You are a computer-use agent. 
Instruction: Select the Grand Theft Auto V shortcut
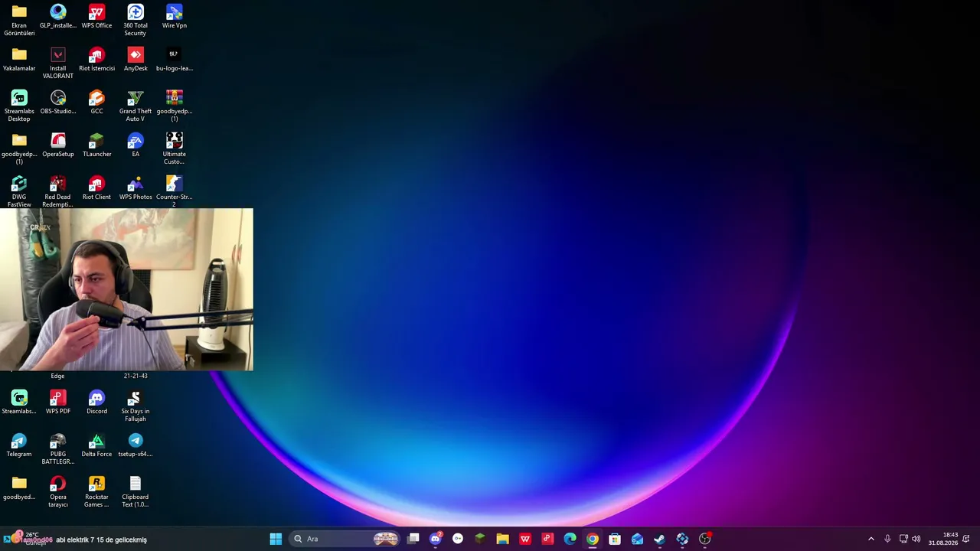136,106
